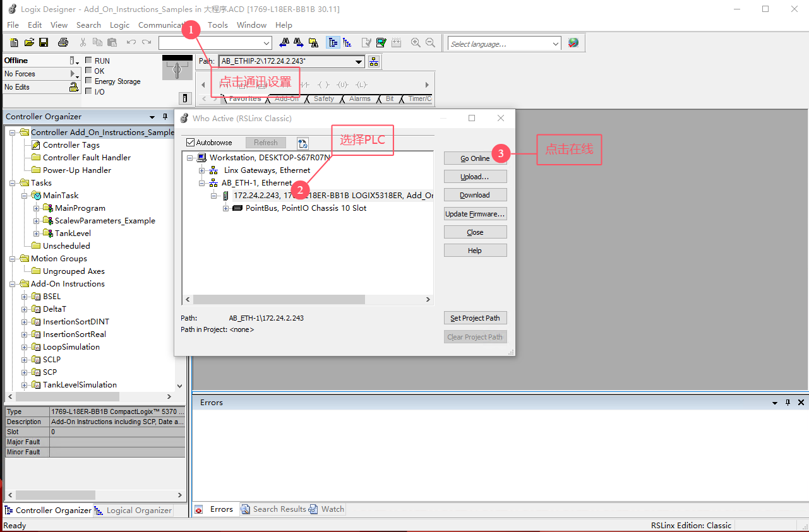Expand the Linx Gateways, Ethernet node

point(202,170)
